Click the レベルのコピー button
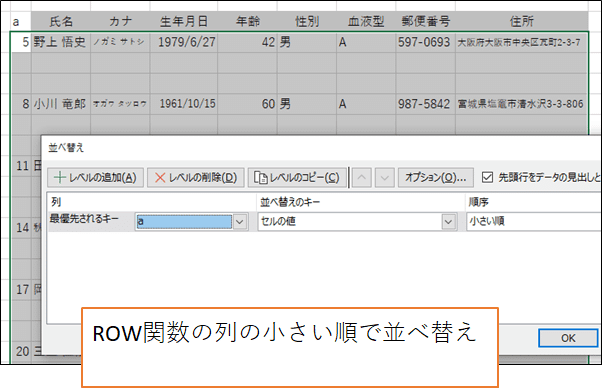 pos(297,177)
